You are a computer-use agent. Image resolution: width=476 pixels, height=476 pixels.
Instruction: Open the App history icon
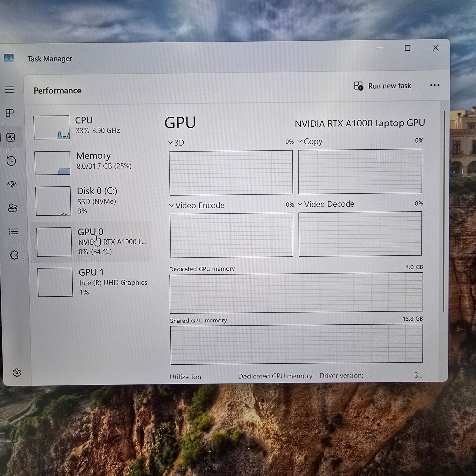pyautogui.click(x=11, y=161)
